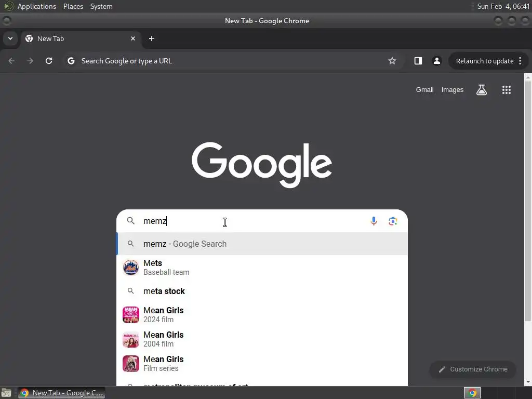Click the show desktop icon in bottom panel
Viewport: 532px width, 399px height.
[x=6, y=393]
